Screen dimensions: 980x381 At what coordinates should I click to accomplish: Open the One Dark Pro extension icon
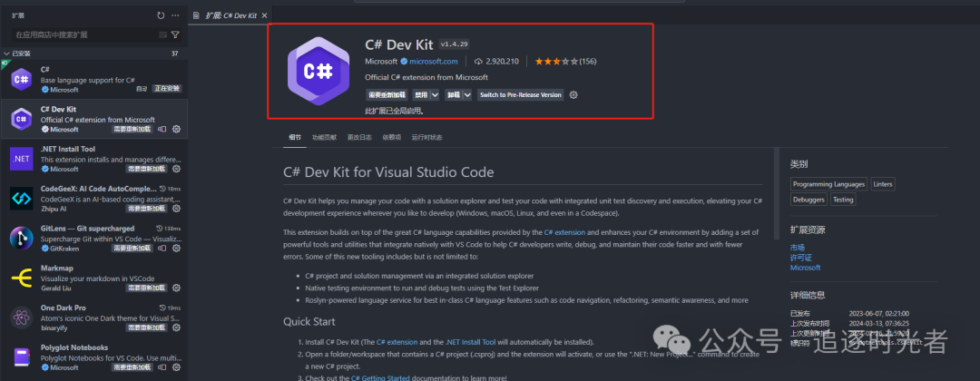pyautogui.click(x=21, y=317)
